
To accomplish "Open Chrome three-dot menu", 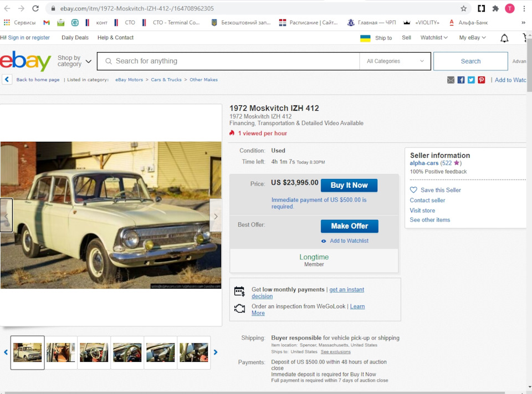I will 524,8.
